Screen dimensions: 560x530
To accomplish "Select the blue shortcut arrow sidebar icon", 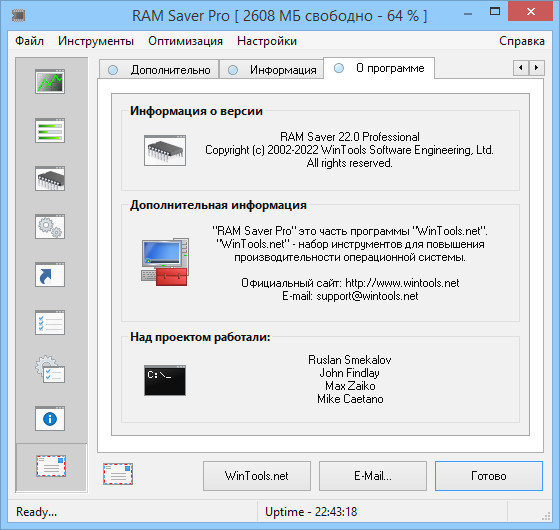I will tap(50, 275).
